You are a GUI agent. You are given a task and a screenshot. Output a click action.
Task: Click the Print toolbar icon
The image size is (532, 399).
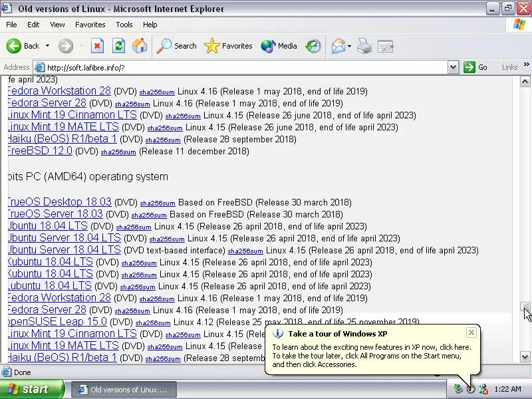tap(364, 46)
